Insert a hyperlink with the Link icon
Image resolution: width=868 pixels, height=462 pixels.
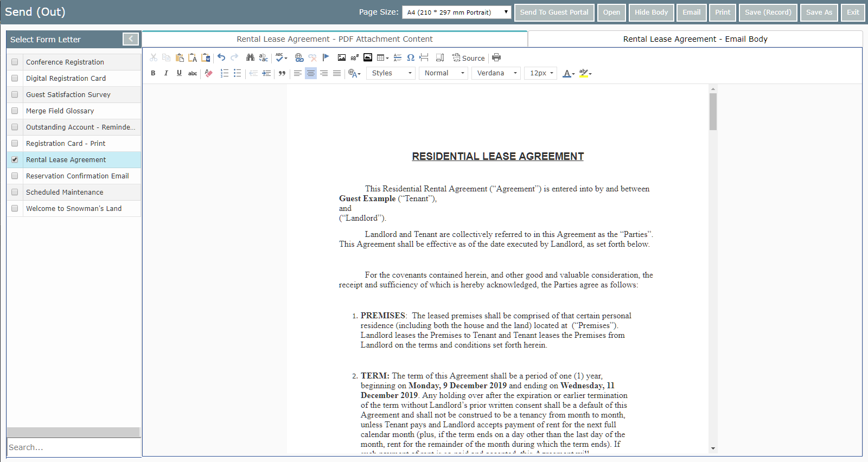coord(299,57)
